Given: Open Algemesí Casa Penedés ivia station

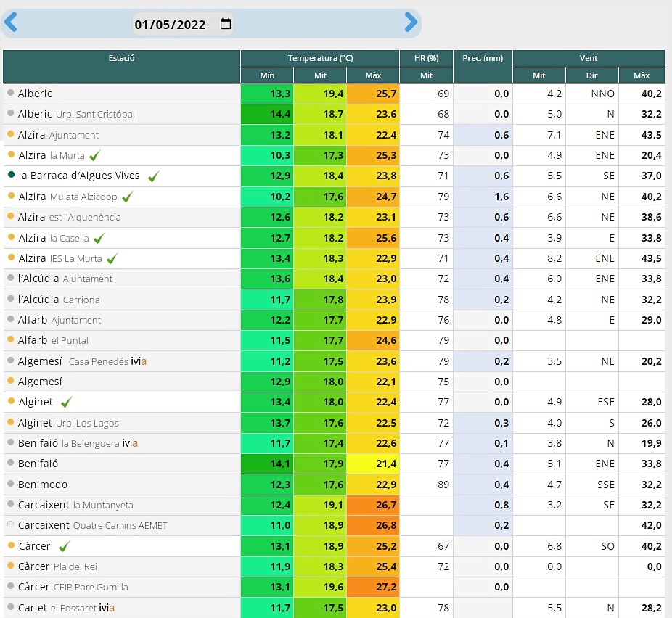Looking at the screenshot, I should 82,361.
